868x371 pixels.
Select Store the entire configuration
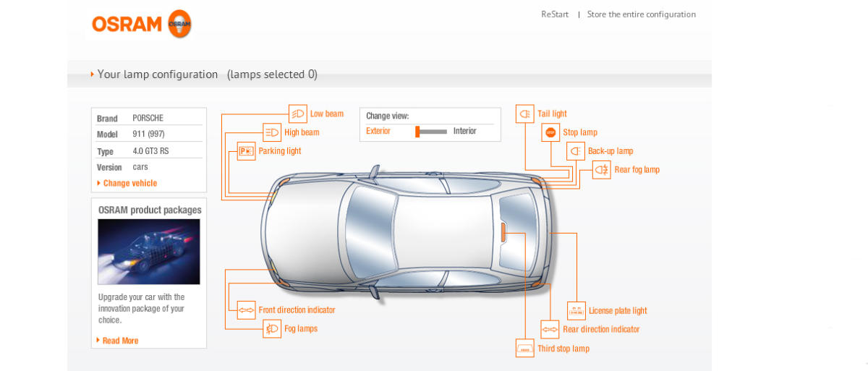(x=641, y=14)
